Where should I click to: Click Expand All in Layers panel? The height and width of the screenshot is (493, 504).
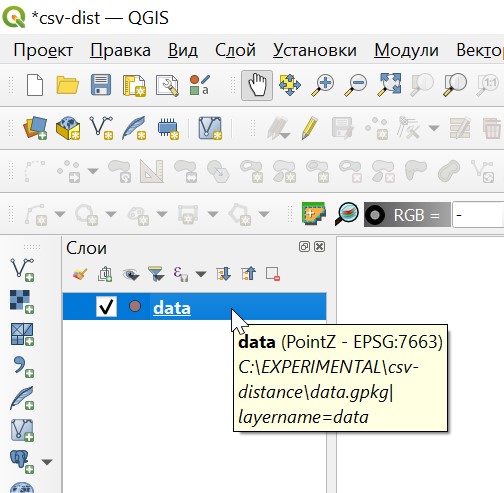[223, 274]
